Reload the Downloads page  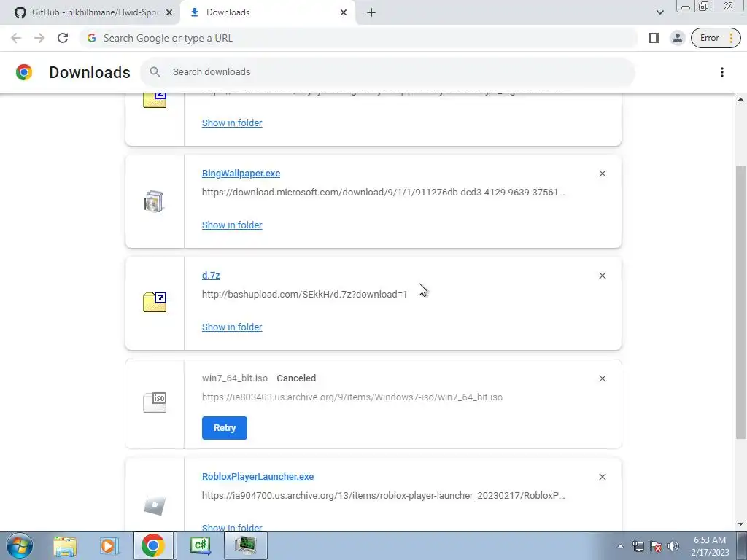[x=63, y=38]
